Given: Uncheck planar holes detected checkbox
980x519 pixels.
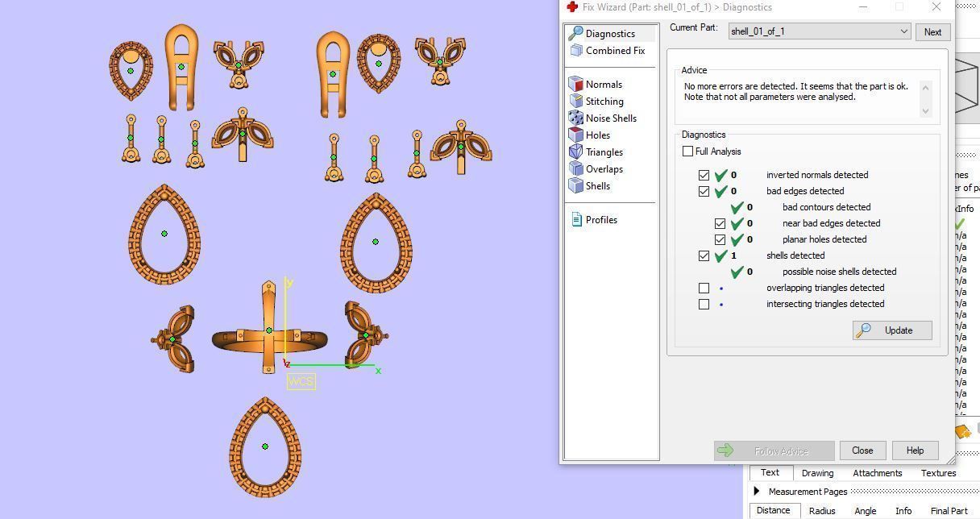Looking at the screenshot, I should click(720, 239).
